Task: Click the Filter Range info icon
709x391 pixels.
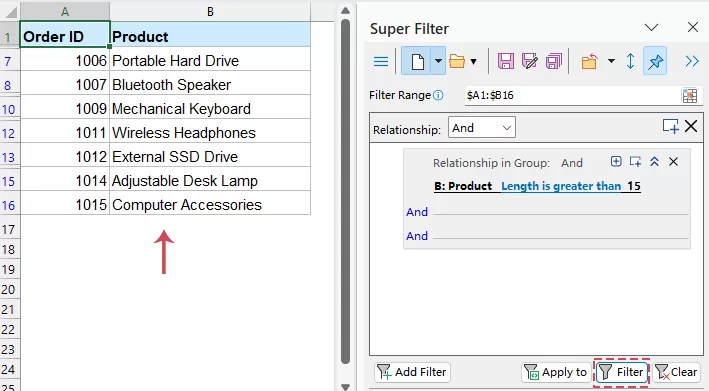Action: (438, 95)
